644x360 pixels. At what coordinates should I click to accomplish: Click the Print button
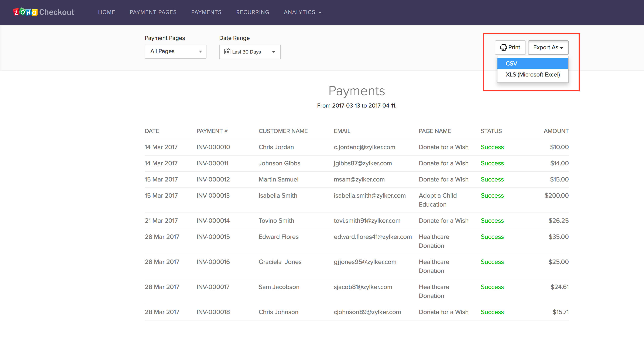click(510, 48)
